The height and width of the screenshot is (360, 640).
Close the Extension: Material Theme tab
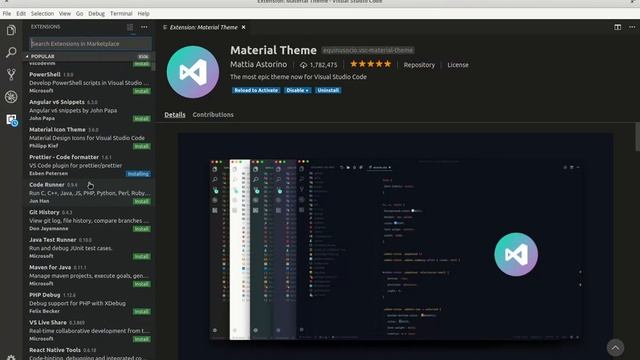pos(244,27)
